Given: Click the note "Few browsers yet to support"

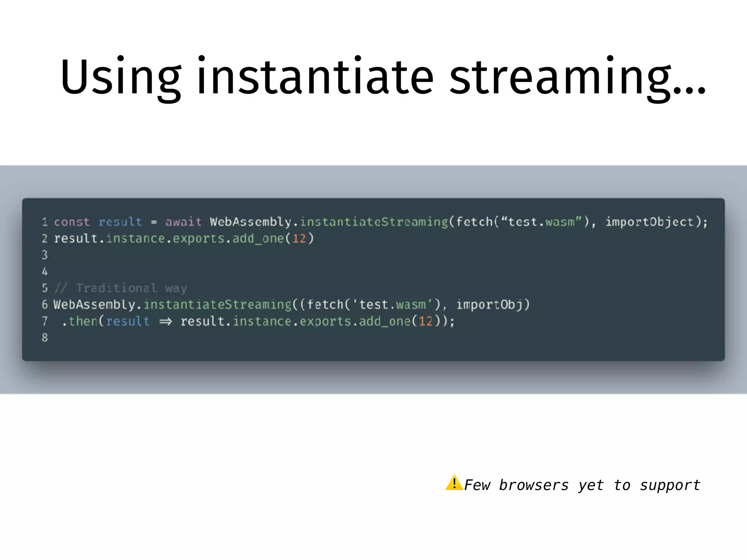Looking at the screenshot, I should [582, 485].
